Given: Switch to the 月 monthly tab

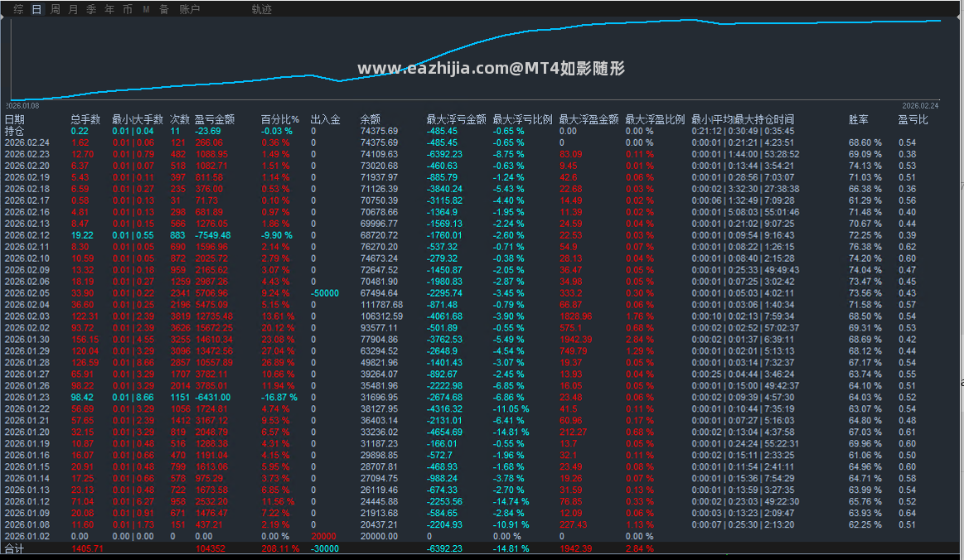Looking at the screenshot, I should [73, 9].
